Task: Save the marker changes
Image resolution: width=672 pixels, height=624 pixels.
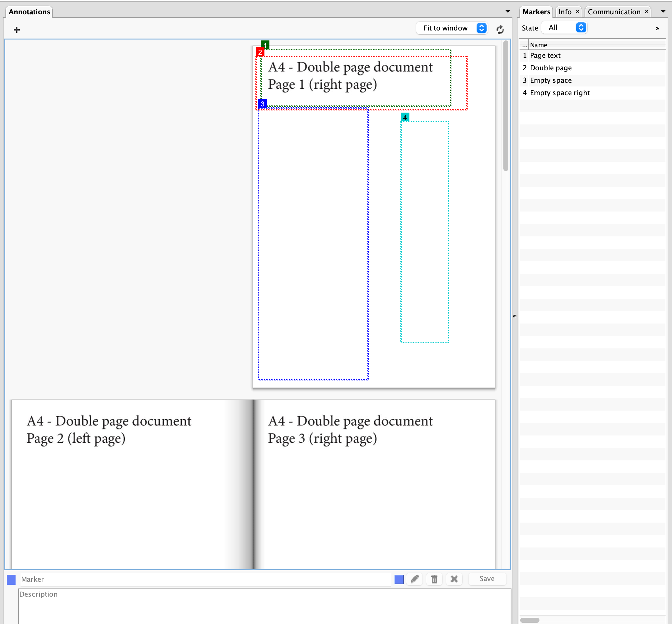Action: [x=487, y=579]
